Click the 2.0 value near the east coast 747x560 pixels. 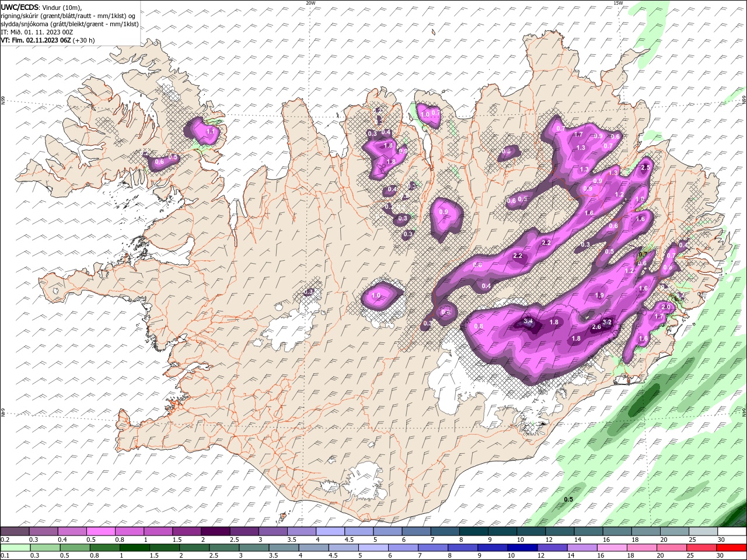tap(665, 307)
